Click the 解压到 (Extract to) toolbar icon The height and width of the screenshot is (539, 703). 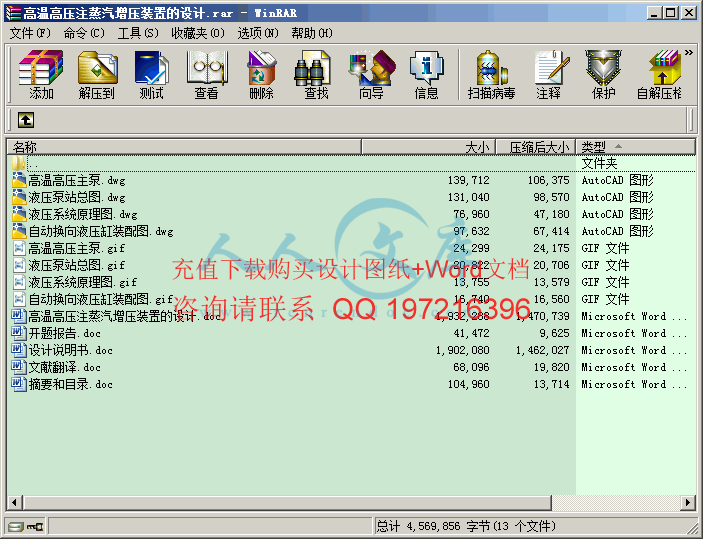click(97, 74)
